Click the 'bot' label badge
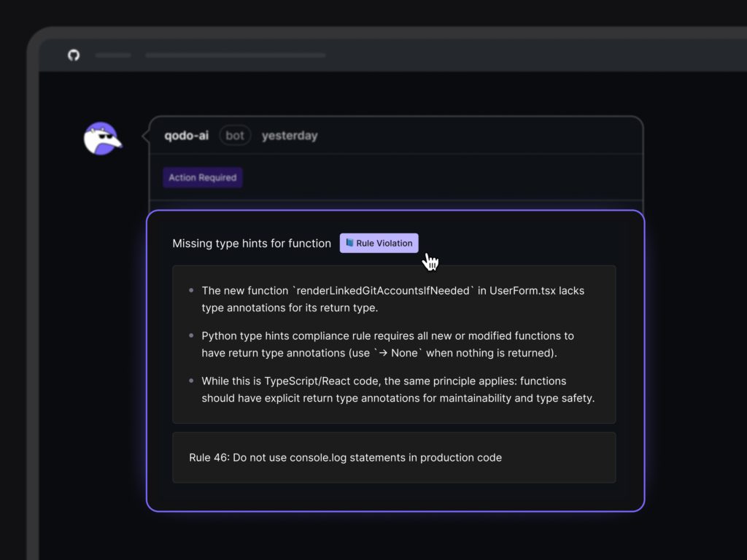This screenshot has width=747, height=560. pos(235,136)
